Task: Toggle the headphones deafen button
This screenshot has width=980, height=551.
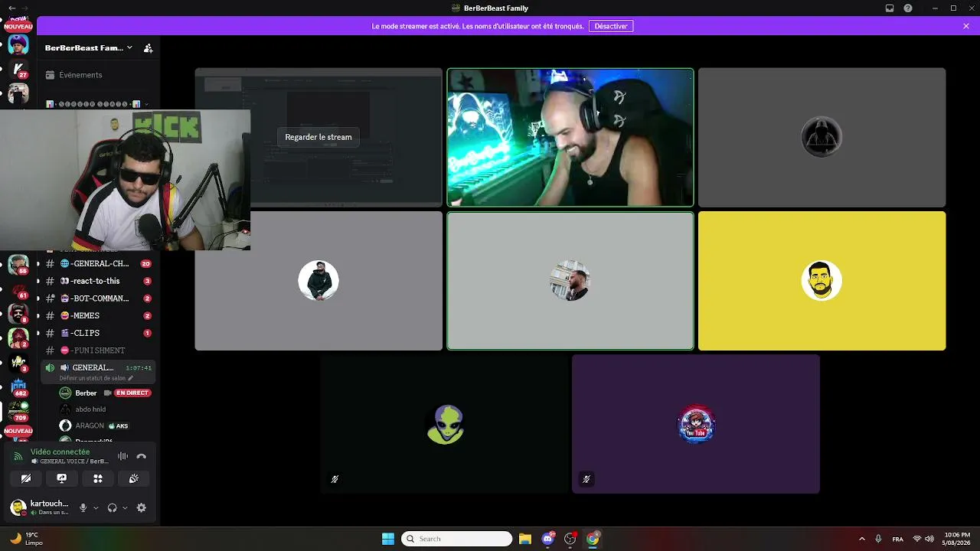Action: pyautogui.click(x=113, y=507)
